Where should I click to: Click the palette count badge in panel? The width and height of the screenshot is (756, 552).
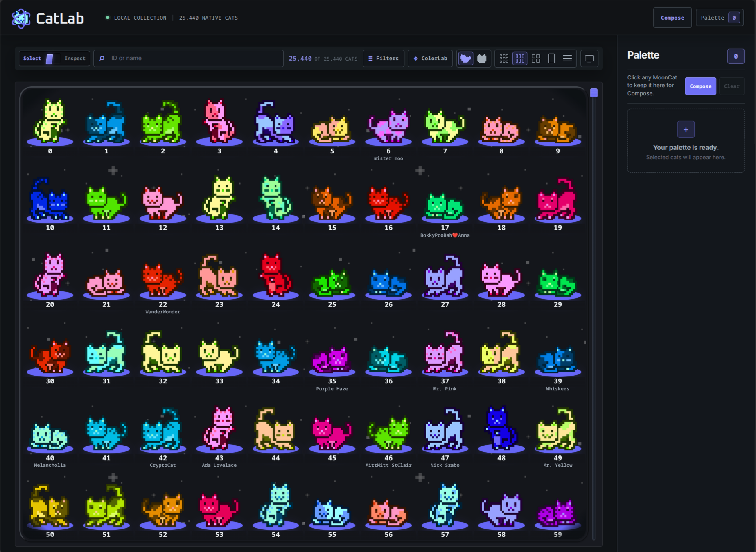736,56
